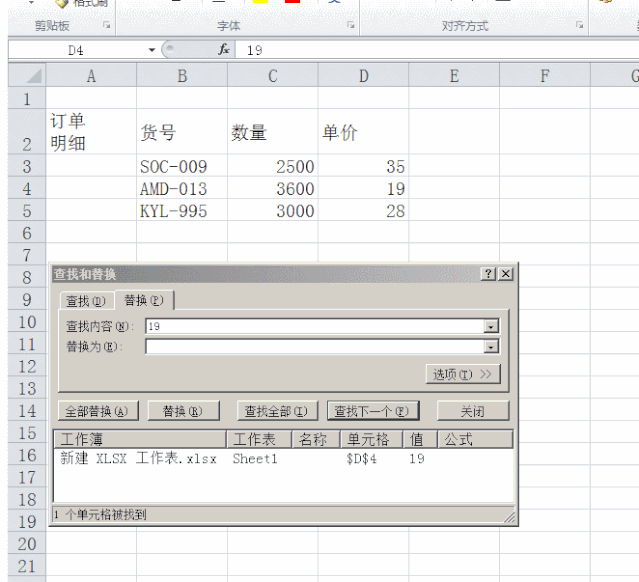Close the Find and Replace dialog
This screenshot has width=639, height=582.
coord(506,274)
